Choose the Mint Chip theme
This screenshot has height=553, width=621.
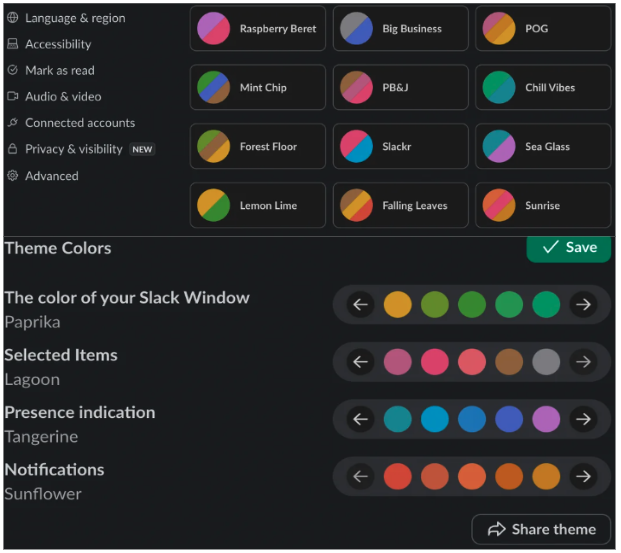tap(258, 88)
